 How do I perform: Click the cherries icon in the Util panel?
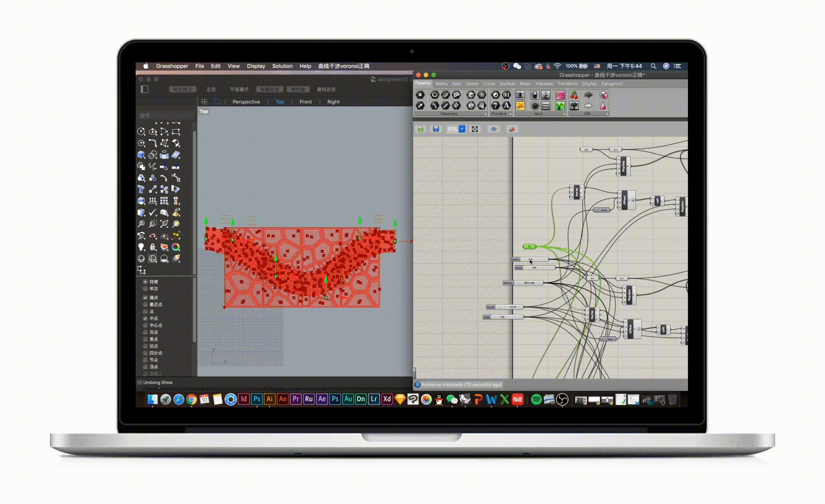pos(574,95)
